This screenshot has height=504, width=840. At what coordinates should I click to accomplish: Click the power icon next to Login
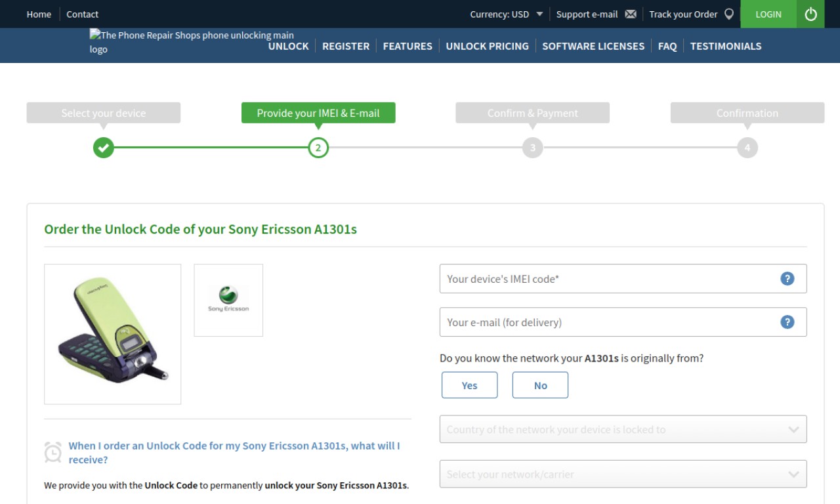810,14
